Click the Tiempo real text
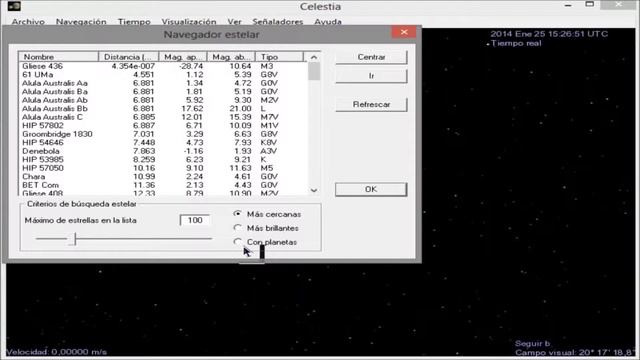 [516, 43]
